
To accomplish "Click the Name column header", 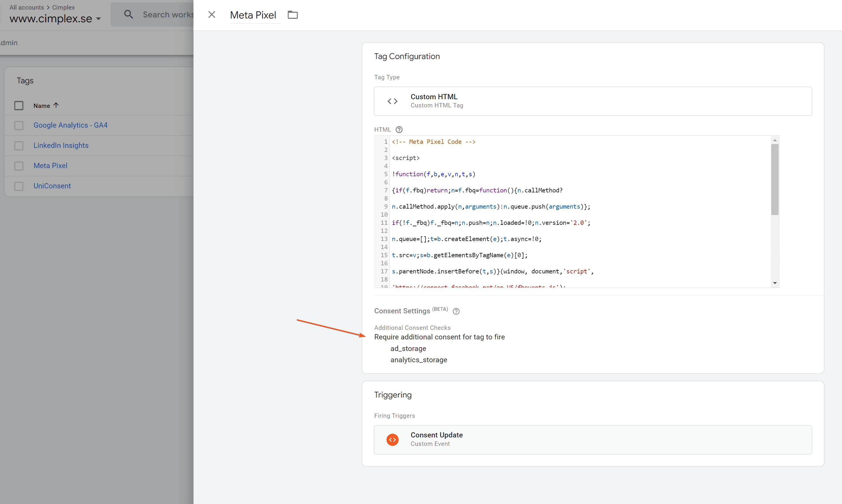I will pyautogui.click(x=41, y=106).
